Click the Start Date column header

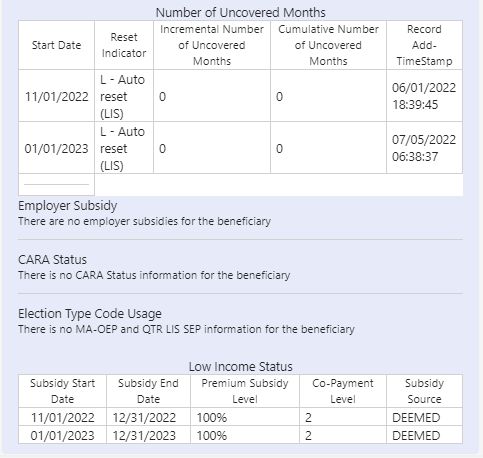tap(56, 45)
